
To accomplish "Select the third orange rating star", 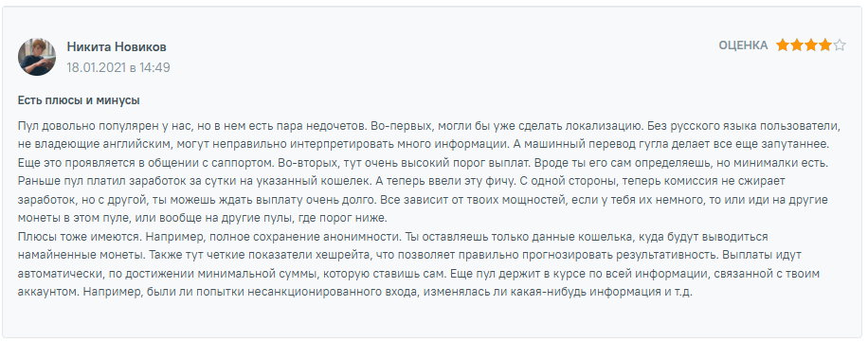I will 811,45.
